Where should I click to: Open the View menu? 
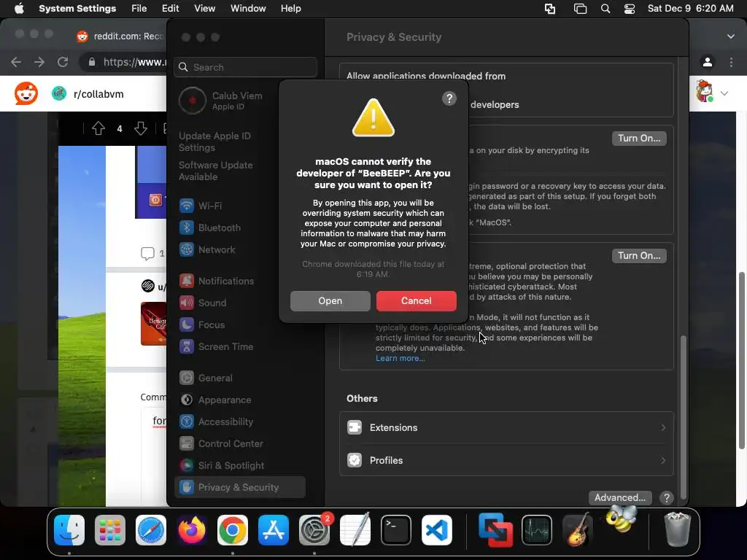tap(204, 9)
